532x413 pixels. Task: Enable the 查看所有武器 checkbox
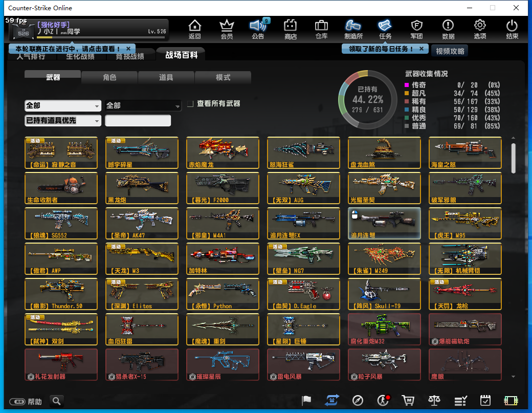pos(190,104)
